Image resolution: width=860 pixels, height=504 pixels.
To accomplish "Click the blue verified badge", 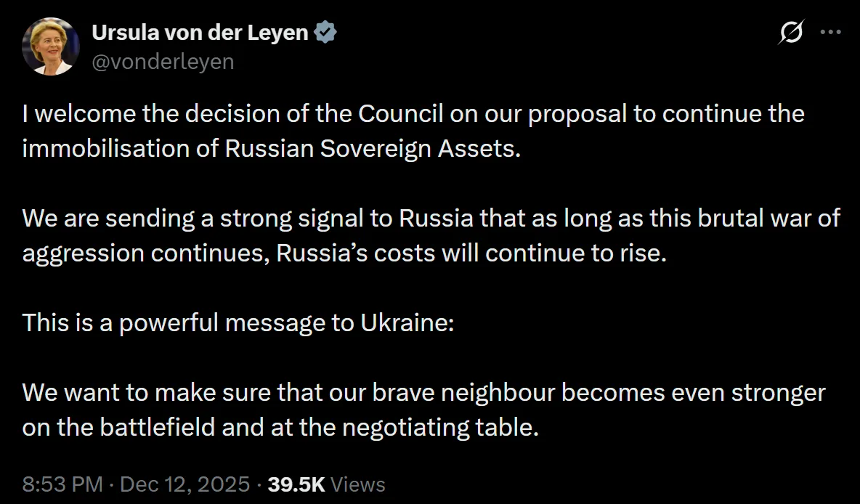I will 325,33.
